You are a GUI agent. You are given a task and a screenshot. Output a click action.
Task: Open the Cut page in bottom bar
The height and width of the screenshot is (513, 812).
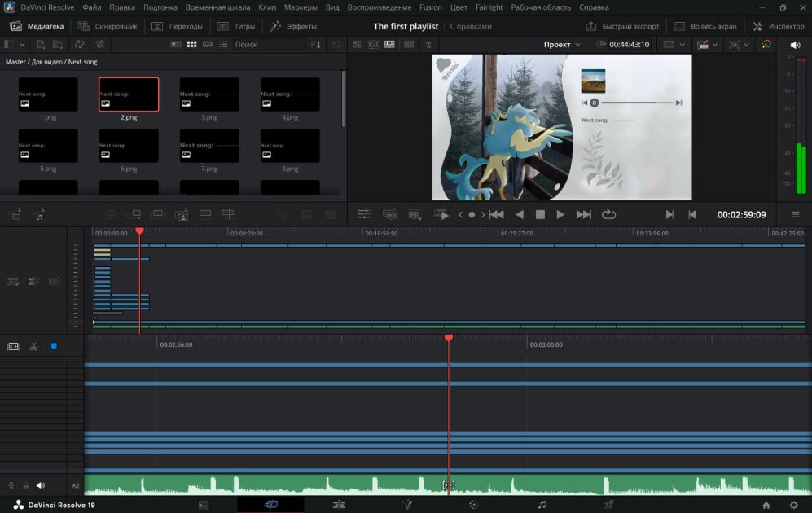point(270,505)
